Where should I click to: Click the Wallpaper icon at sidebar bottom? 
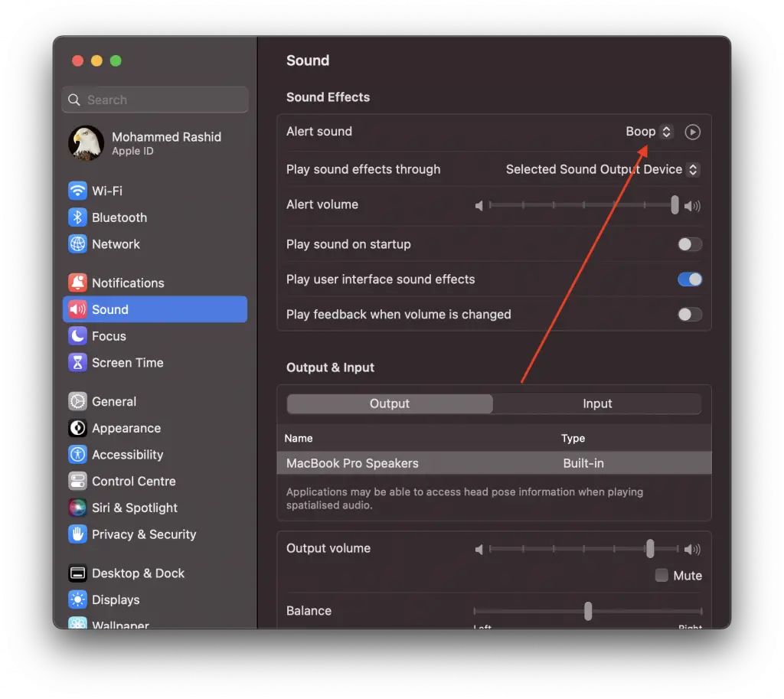[x=77, y=623]
